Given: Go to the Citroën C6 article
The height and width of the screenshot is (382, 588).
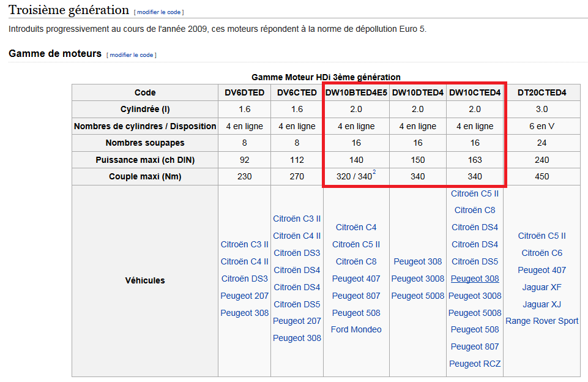Looking at the screenshot, I should point(541,253).
